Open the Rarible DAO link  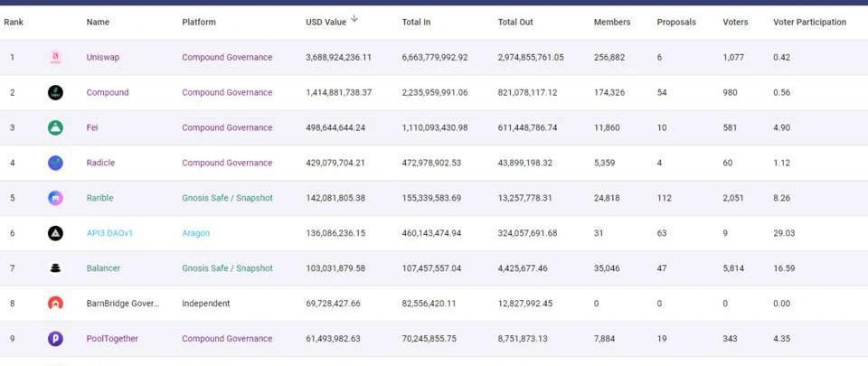pos(99,198)
